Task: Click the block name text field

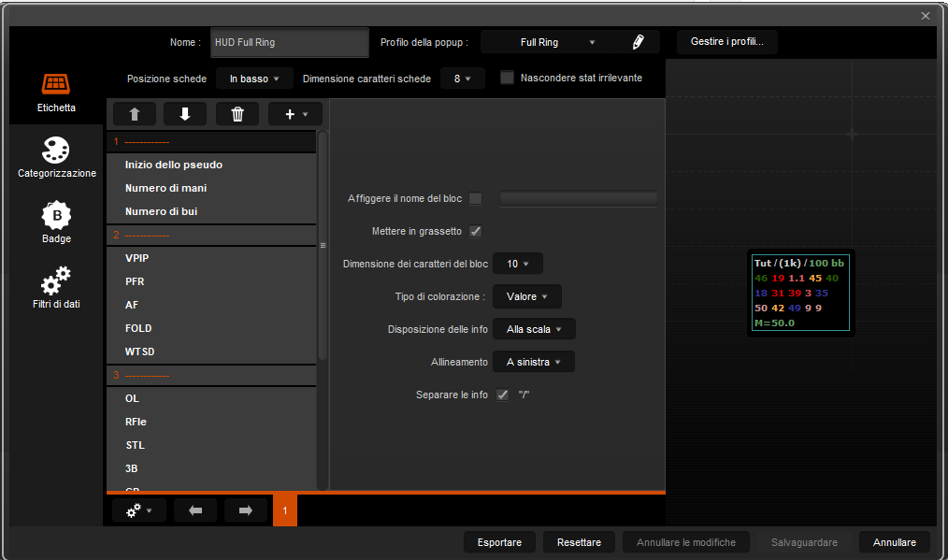Action: click(578, 198)
